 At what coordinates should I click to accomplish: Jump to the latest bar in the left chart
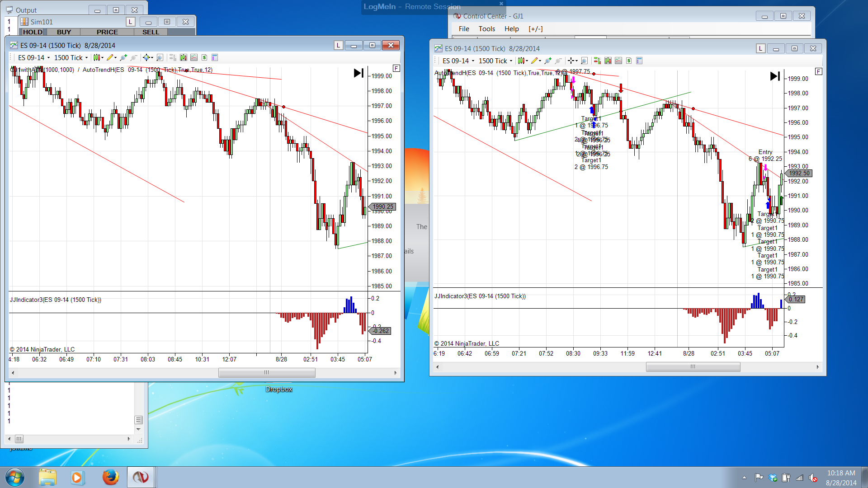(x=359, y=73)
